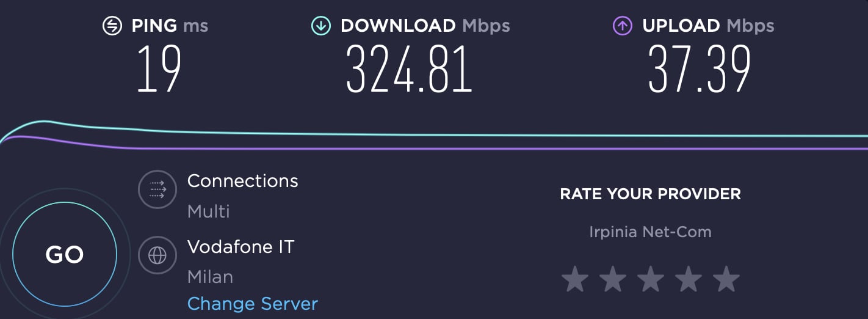Select the fourth rating star
The image size is (868, 319).
coord(689,279)
